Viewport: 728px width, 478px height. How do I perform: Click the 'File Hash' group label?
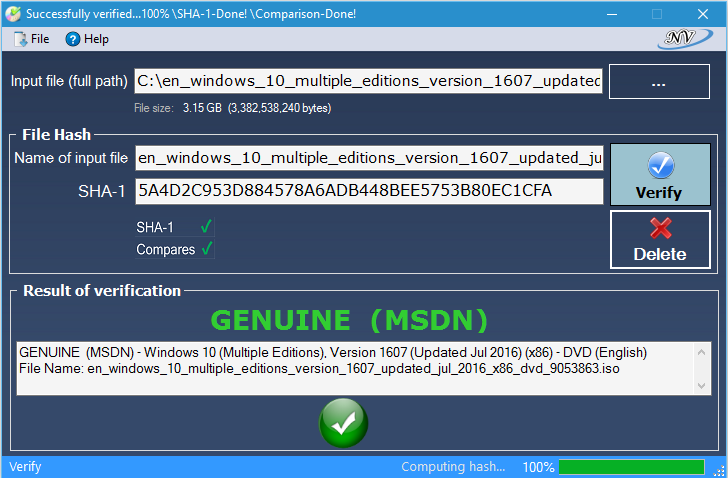[57, 135]
